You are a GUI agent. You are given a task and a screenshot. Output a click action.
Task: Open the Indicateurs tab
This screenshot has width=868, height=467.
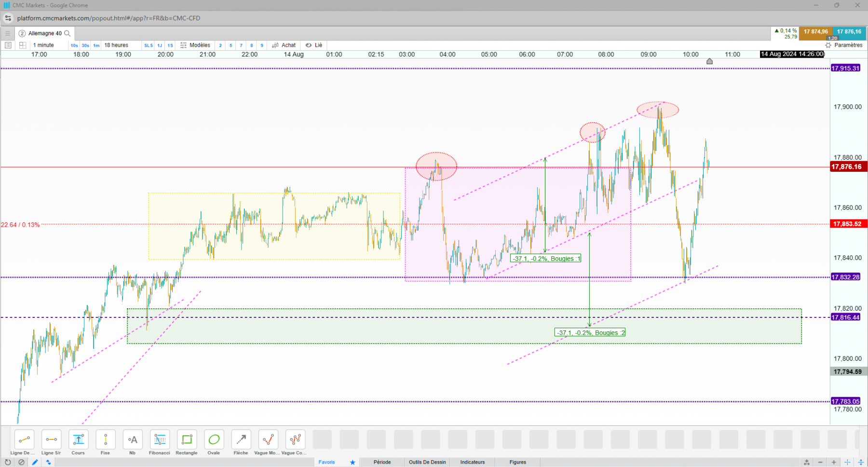point(473,462)
